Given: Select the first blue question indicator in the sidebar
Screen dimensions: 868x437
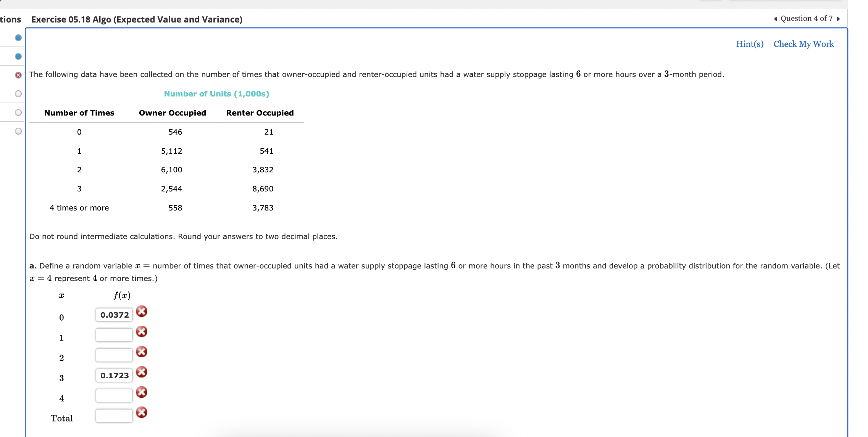Looking at the screenshot, I should [17, 37].
